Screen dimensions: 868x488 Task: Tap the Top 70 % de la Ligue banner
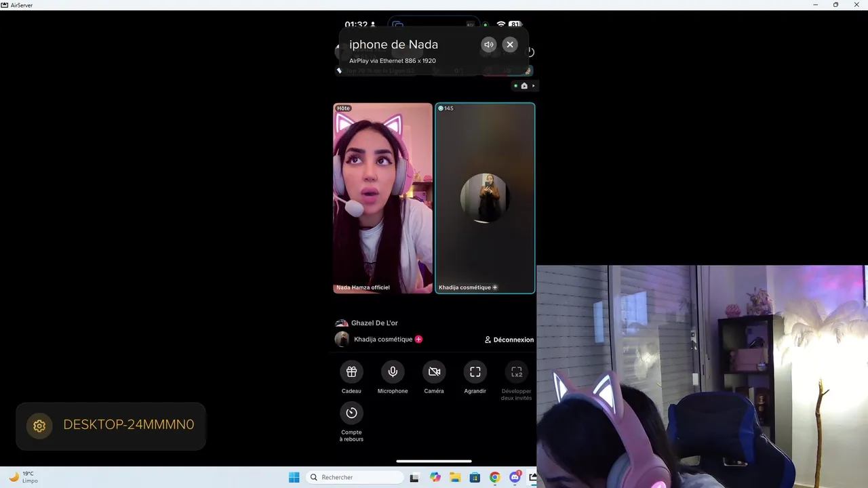pos(376,70)
